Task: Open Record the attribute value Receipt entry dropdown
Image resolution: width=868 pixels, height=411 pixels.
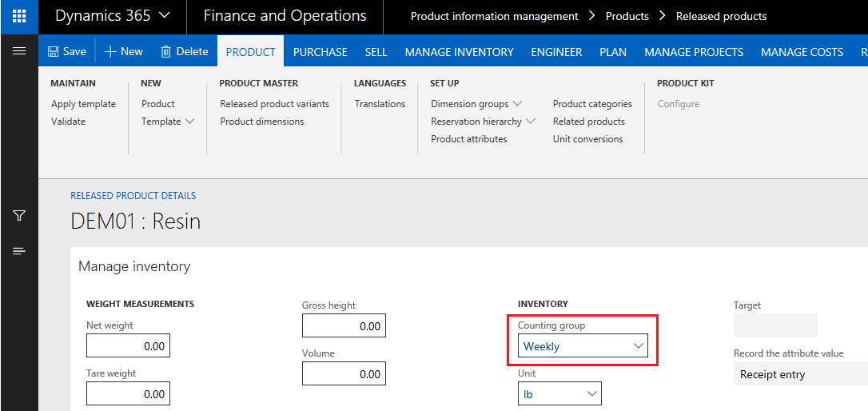Action: [x=801, y=374]
